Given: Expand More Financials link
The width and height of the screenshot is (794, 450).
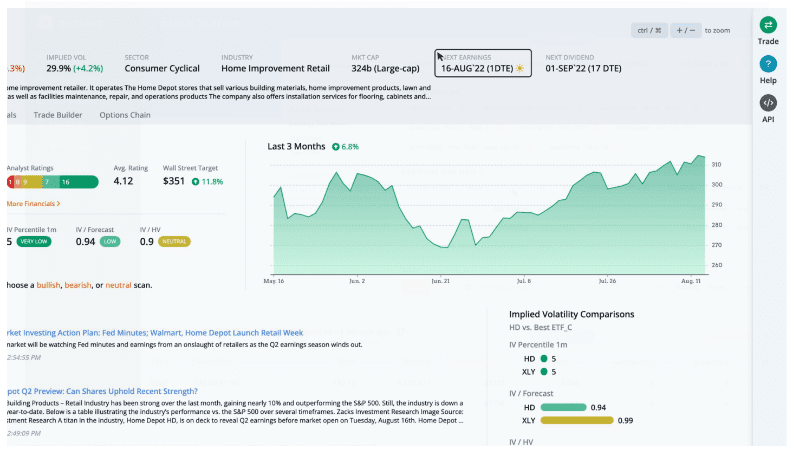Looking at the screenshot, I should click(x=33, y=203).
